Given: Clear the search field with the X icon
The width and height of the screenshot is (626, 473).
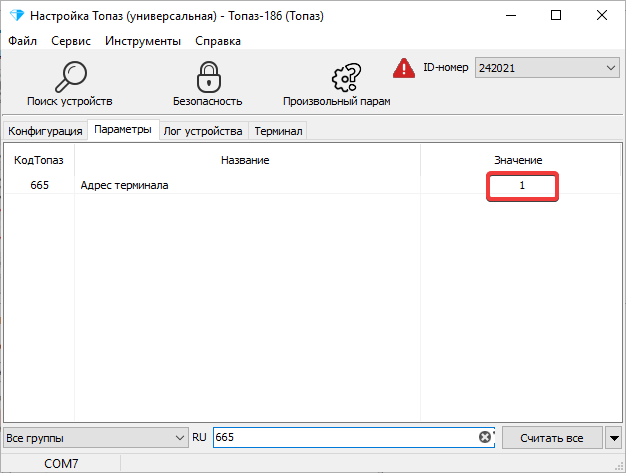Looking at the screenshot, I should click(x=485, y=437).
